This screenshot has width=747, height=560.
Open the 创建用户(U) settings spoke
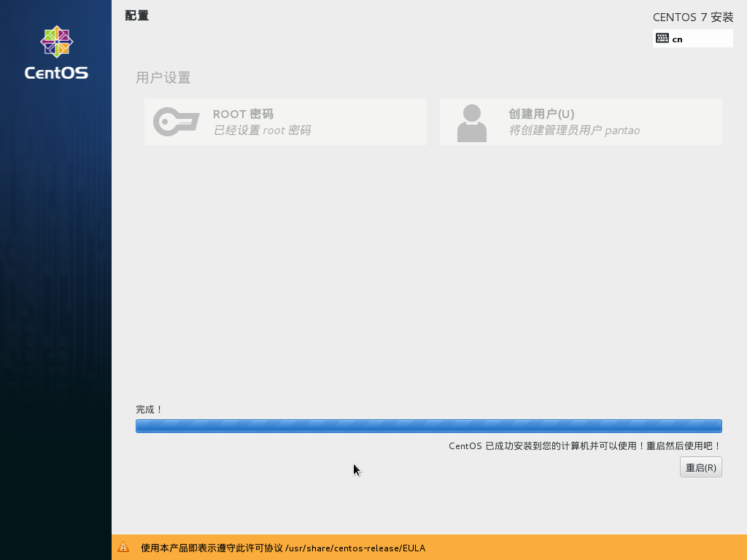pyautogui.click(x=580, y=122)
